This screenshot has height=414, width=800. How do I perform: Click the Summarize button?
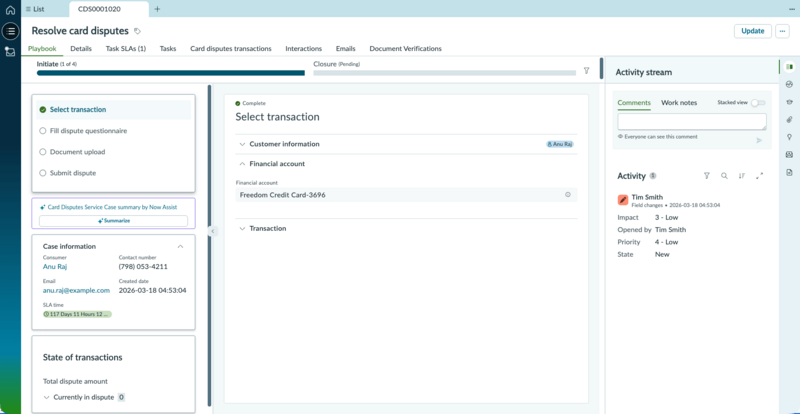point(113,221)
